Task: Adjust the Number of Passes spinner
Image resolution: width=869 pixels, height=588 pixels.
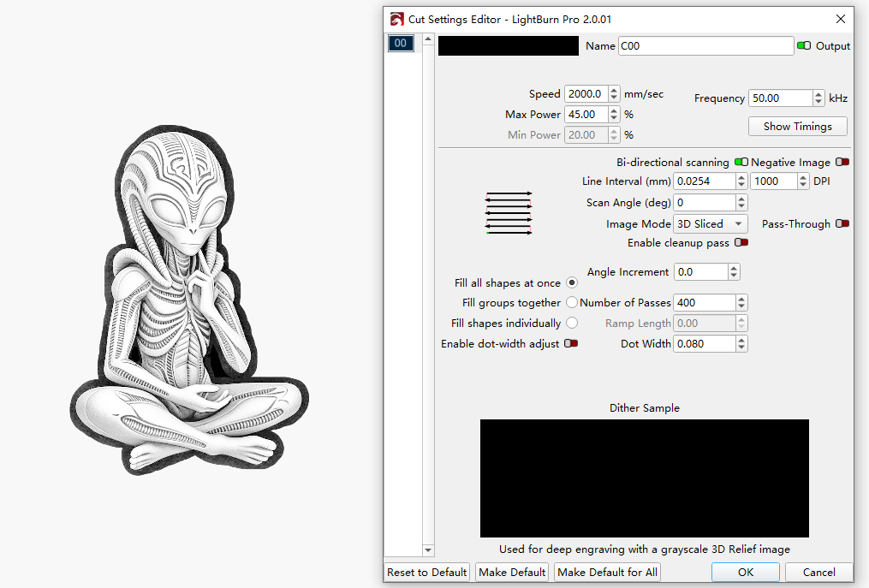Action: pos(741,303)
